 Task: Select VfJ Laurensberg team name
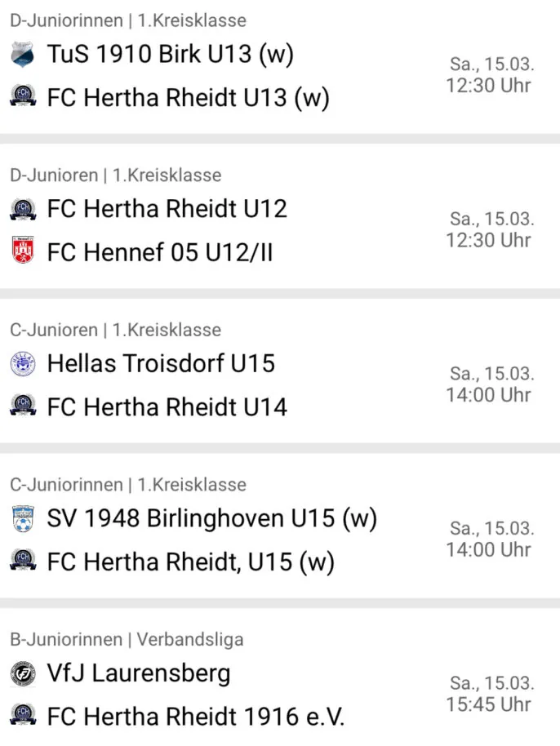click(x=139, y=673)
